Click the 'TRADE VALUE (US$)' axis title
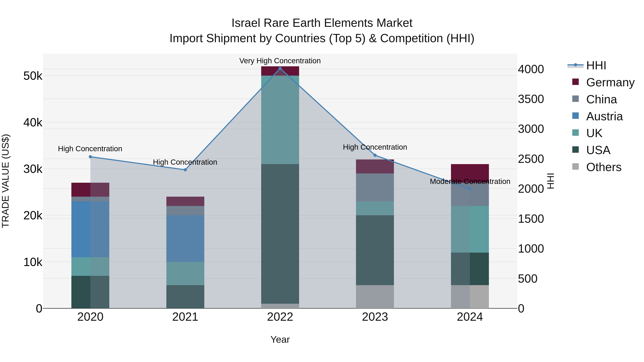 [x=6, y=181]
